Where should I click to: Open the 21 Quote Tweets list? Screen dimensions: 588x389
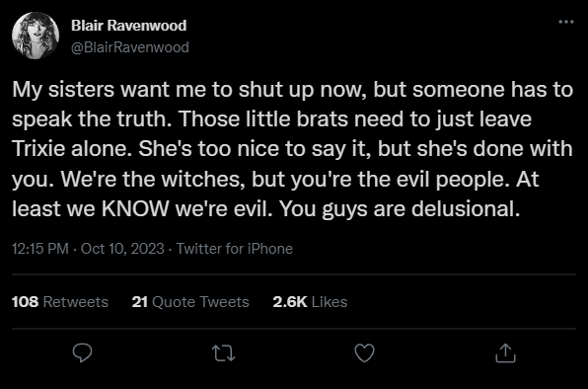pos(190,302)
